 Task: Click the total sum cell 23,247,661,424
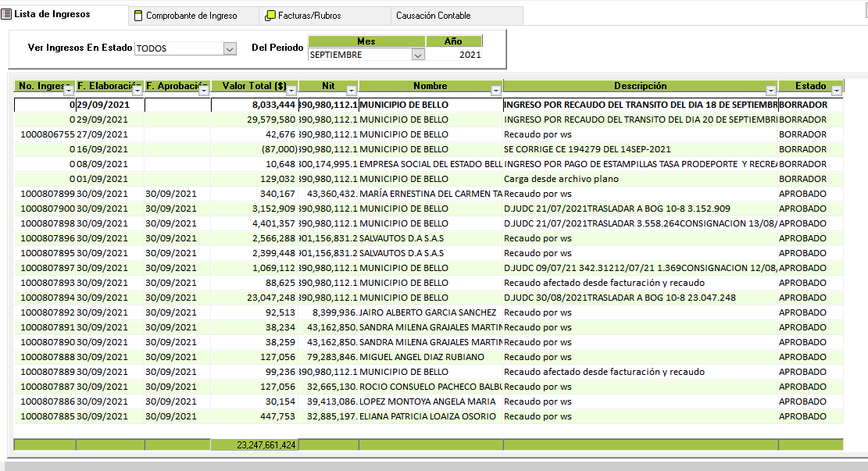[x=255, y=444]
